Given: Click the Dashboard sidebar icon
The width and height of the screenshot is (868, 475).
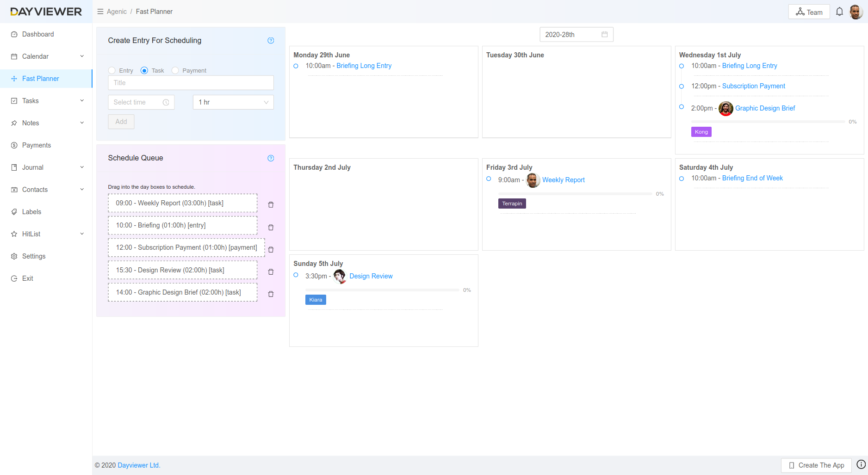Looking at the screenshot, I should pos(14,34).
